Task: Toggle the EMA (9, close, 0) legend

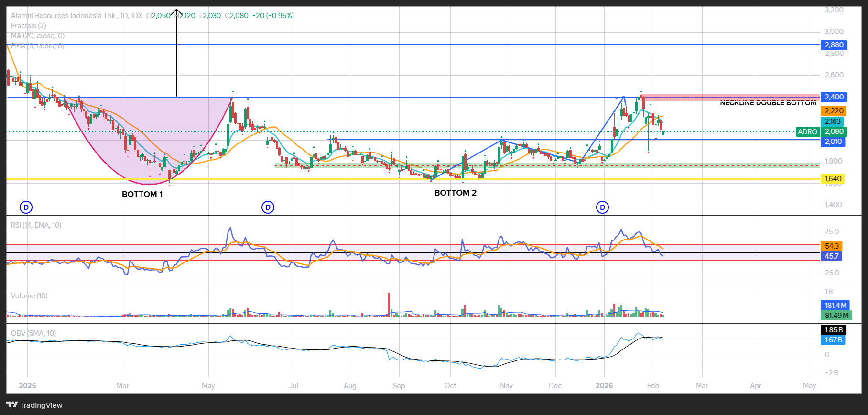Action: coord(38,46)
